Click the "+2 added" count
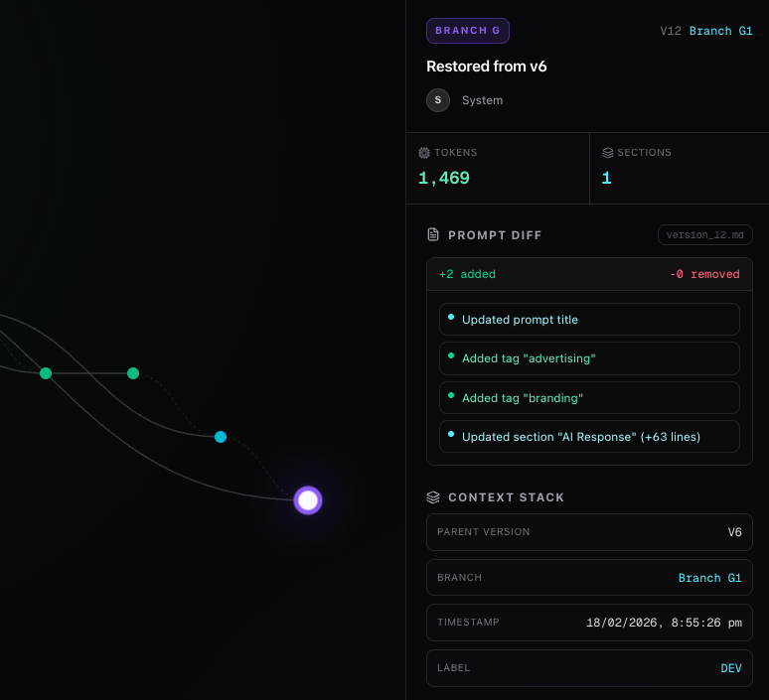Viewport: 769px width, 700px height. 467,274
